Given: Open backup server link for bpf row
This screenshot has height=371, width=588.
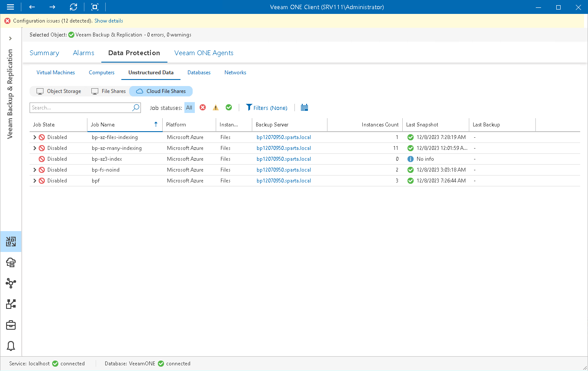Looking at the screenshot, I should point(284,181).
